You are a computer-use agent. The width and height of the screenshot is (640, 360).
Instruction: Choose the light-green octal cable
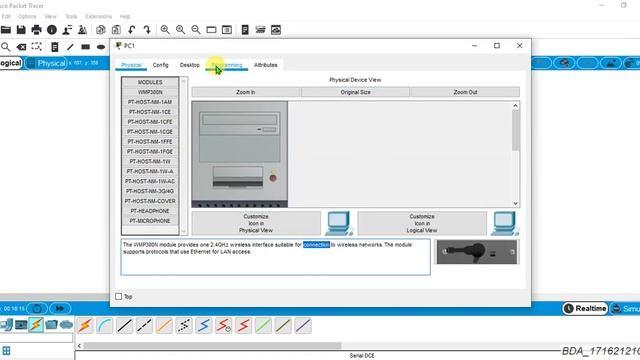click(263, 326)
